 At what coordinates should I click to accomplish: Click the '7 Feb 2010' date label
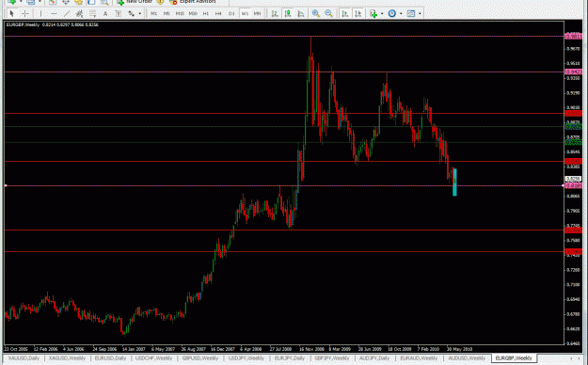click(x=428, y=349)
